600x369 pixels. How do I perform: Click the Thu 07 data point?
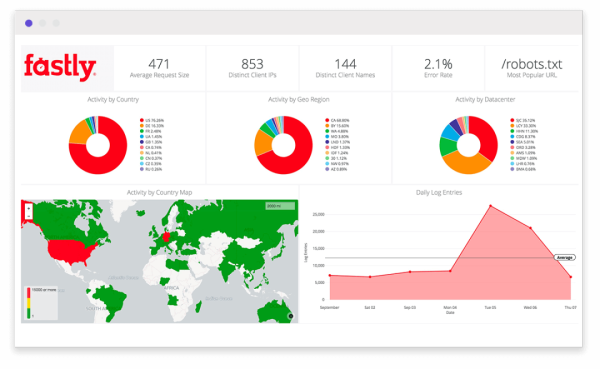[x=571, y=277]
